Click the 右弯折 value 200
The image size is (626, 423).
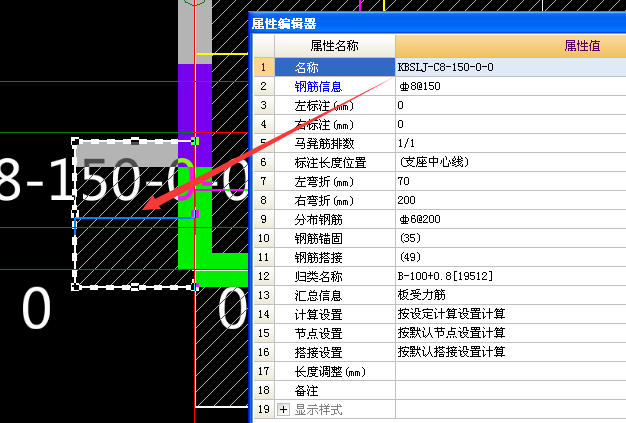point(511,200)
